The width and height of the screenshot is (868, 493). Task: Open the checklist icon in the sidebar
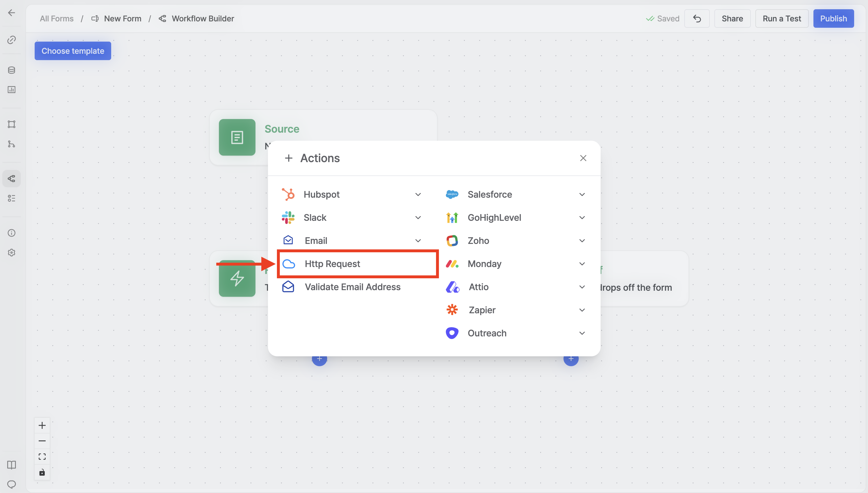12,198
